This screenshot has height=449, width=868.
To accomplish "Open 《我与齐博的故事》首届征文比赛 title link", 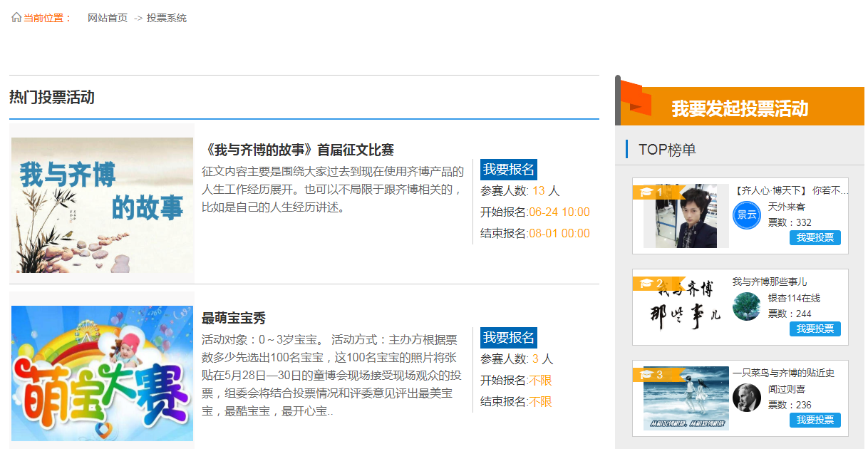I will point(298,150).
